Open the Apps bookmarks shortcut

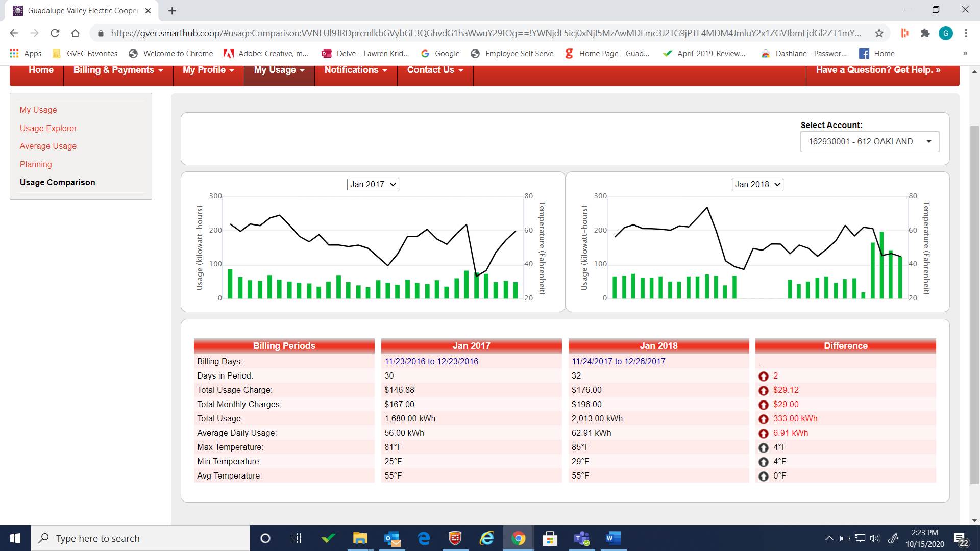coord(26,54)
